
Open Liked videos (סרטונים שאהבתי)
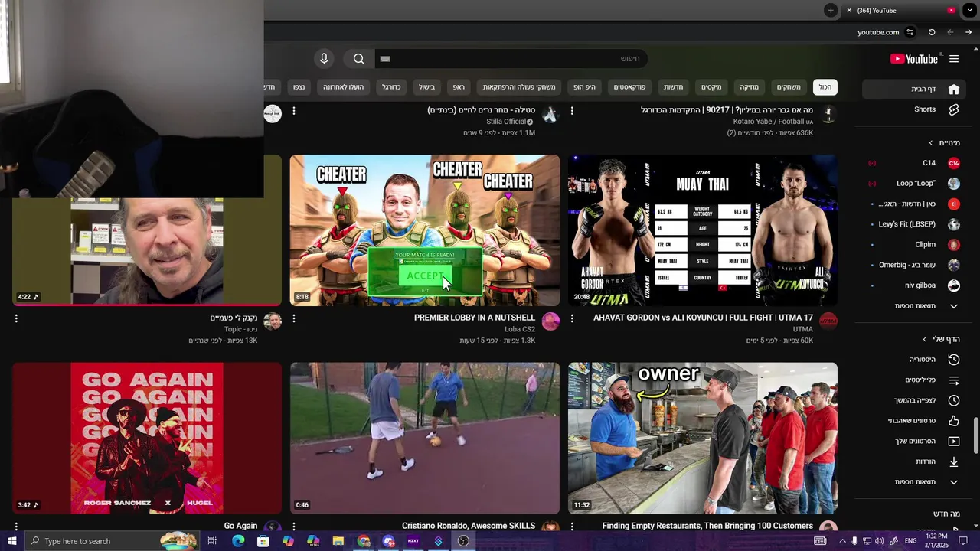[913, 421]
